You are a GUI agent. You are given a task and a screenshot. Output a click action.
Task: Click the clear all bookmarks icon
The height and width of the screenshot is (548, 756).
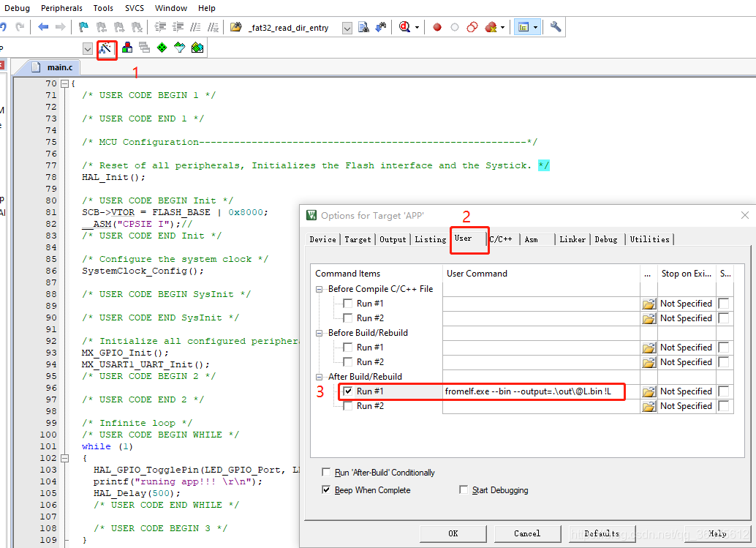(137, 27)
